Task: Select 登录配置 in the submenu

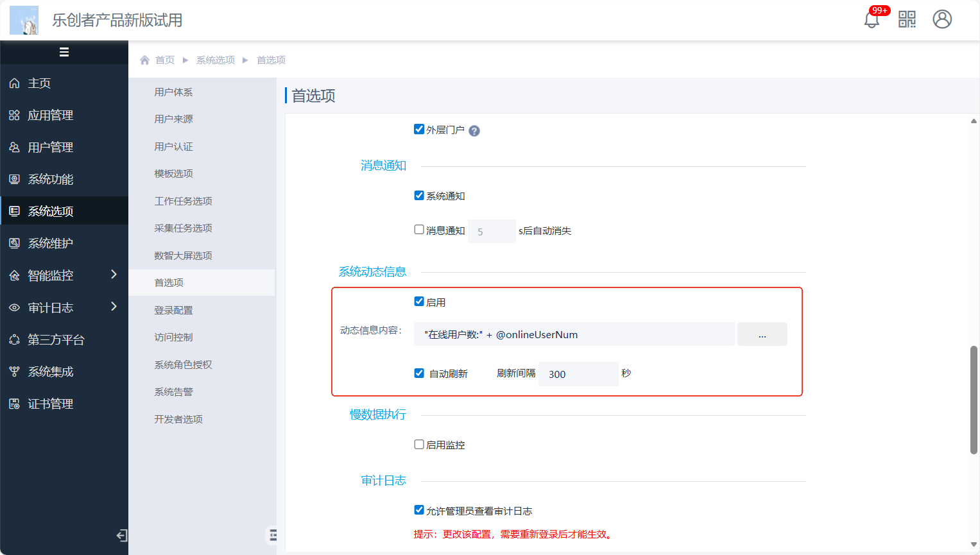Action: (x=173, y=311)
